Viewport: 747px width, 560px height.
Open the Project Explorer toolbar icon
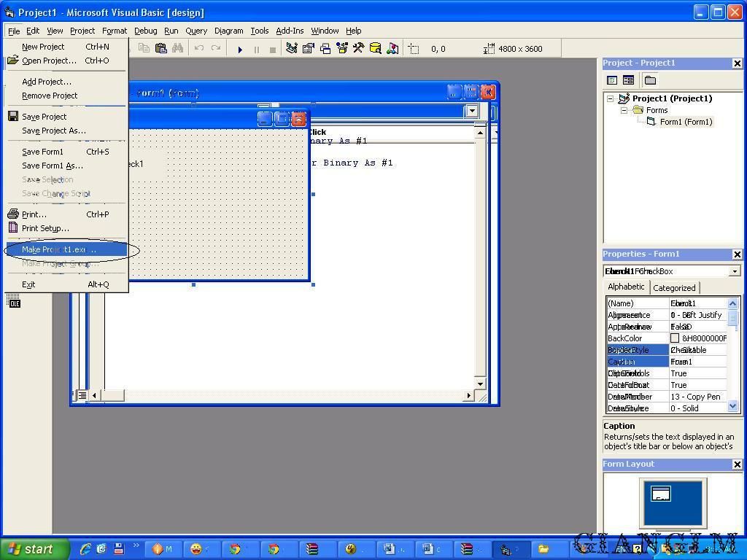click(291, 49)
